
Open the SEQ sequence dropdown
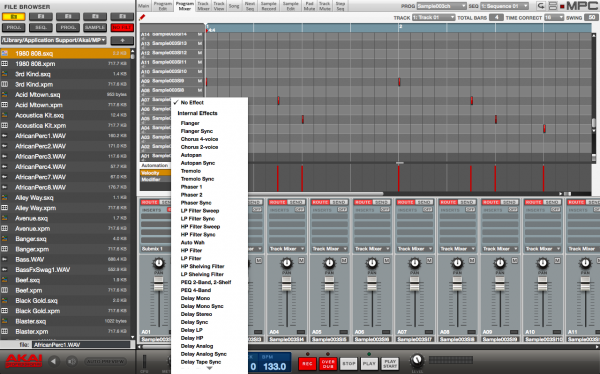coord(505,6)
